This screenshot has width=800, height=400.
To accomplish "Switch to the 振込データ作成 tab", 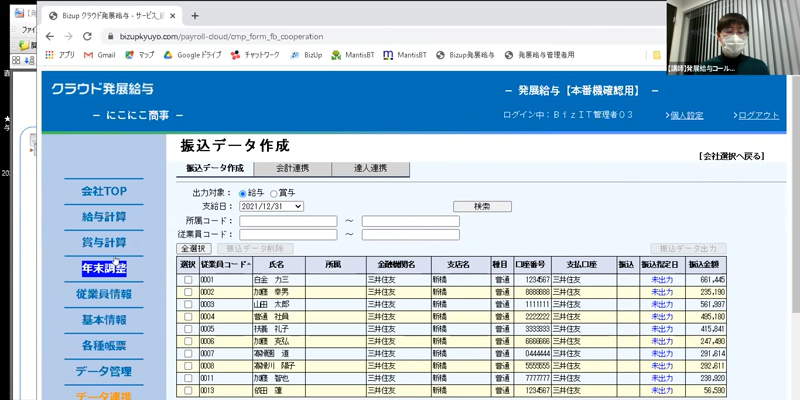I will 215,168.
